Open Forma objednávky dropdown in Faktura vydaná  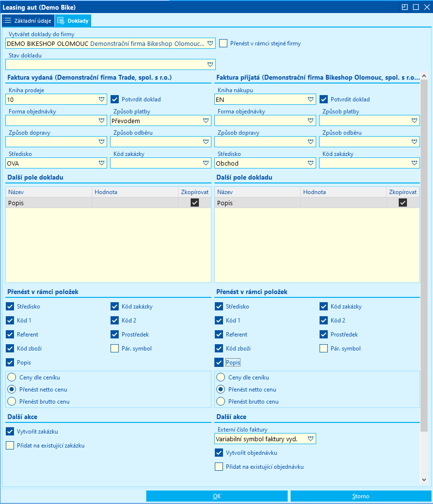tap(101, 121)
